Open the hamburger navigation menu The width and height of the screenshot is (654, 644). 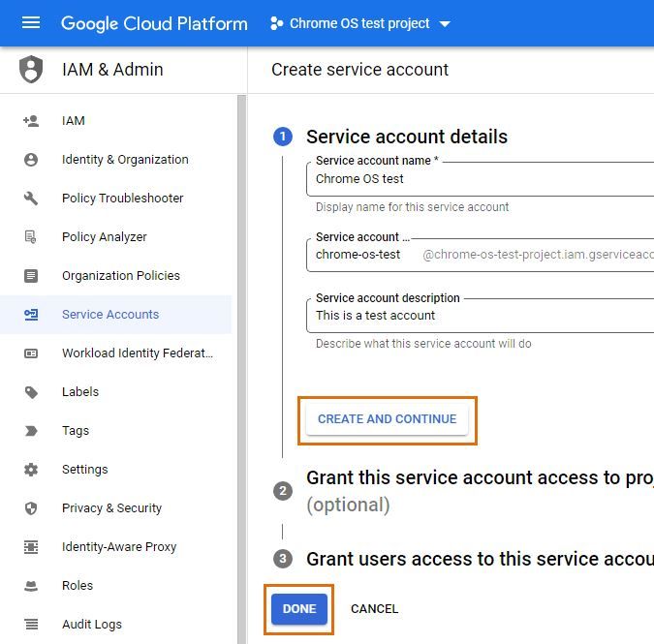pos(31,23)
